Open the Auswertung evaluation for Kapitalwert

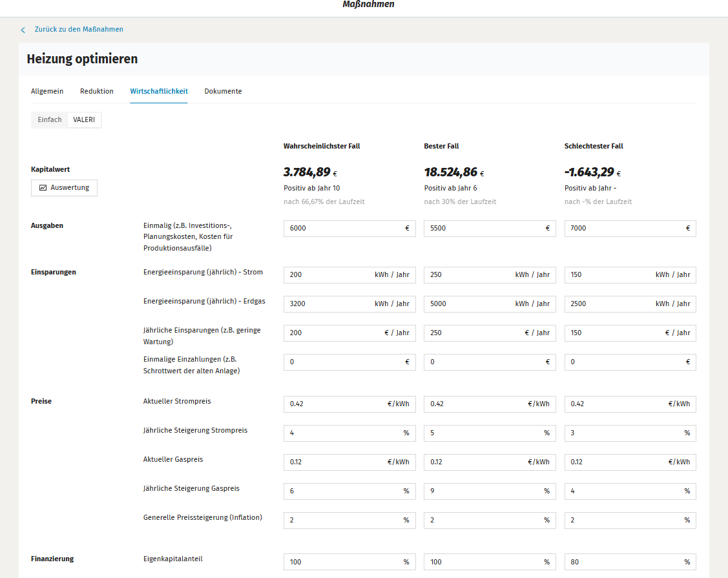pos(64,188)
